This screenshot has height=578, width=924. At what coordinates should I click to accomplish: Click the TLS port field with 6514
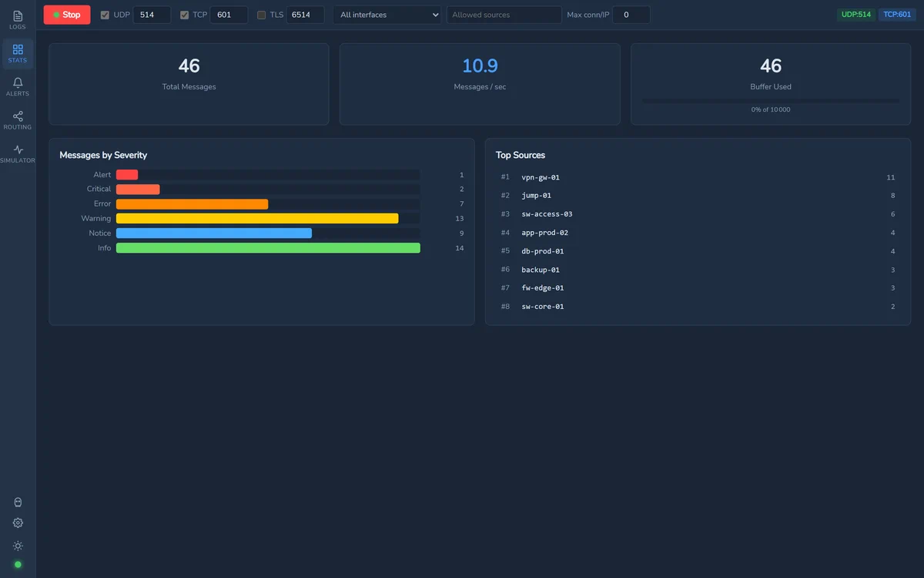pos(306,15)
